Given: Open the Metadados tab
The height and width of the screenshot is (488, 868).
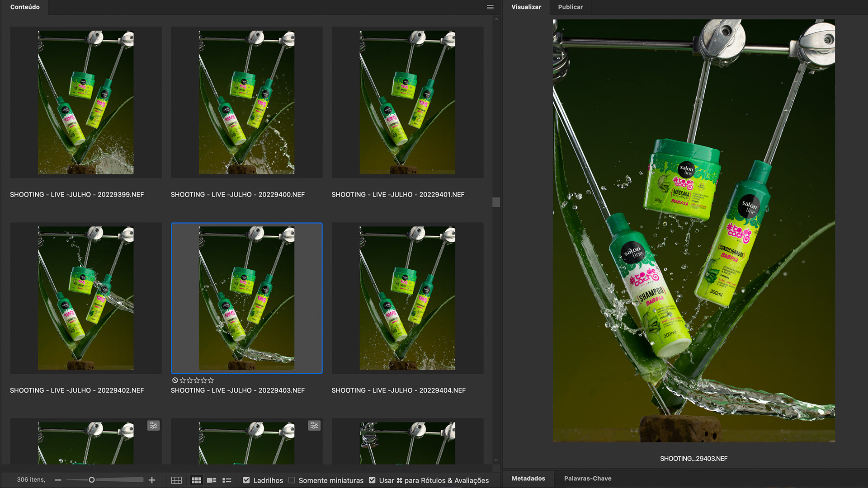Looking at the screenshot, I should pyautogui.click(x=528, y=479).
